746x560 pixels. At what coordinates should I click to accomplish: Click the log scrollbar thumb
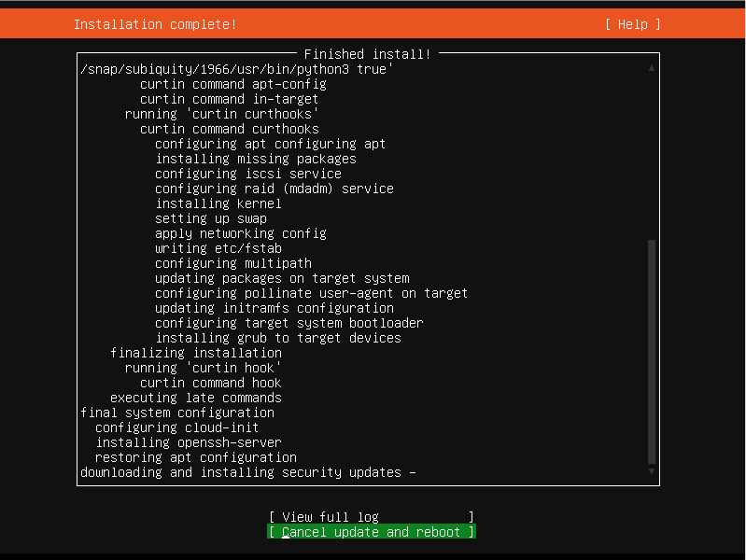pyautogui.click(x=652, y=351)
